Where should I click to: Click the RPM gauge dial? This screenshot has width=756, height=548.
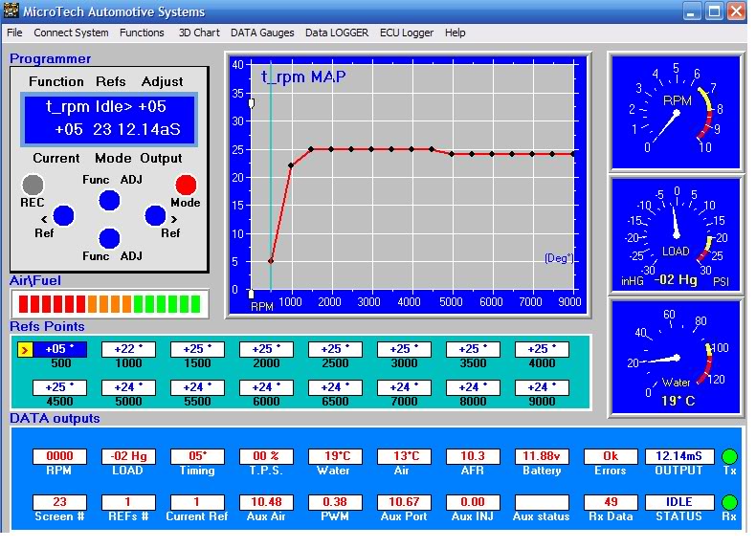675,112
